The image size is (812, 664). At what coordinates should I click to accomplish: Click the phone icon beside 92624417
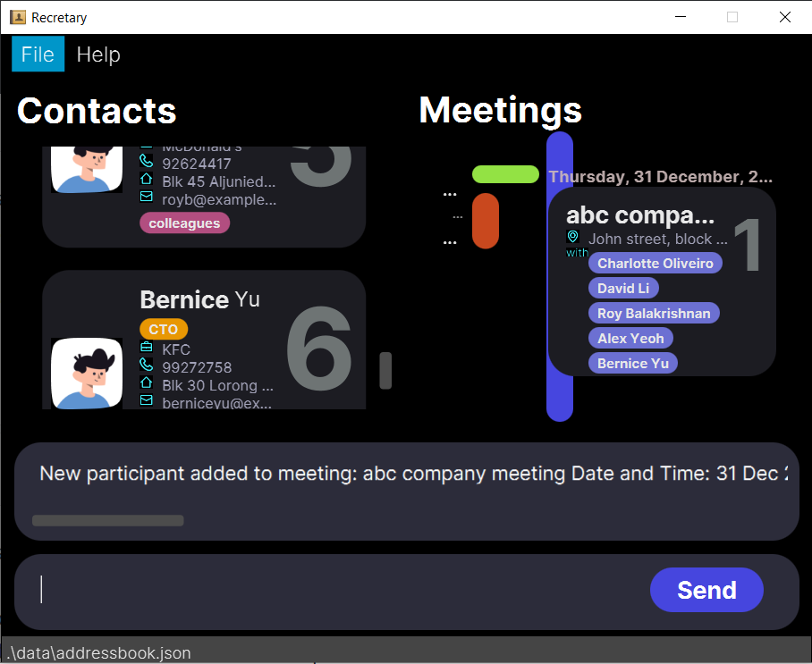[x=147, y=161]
